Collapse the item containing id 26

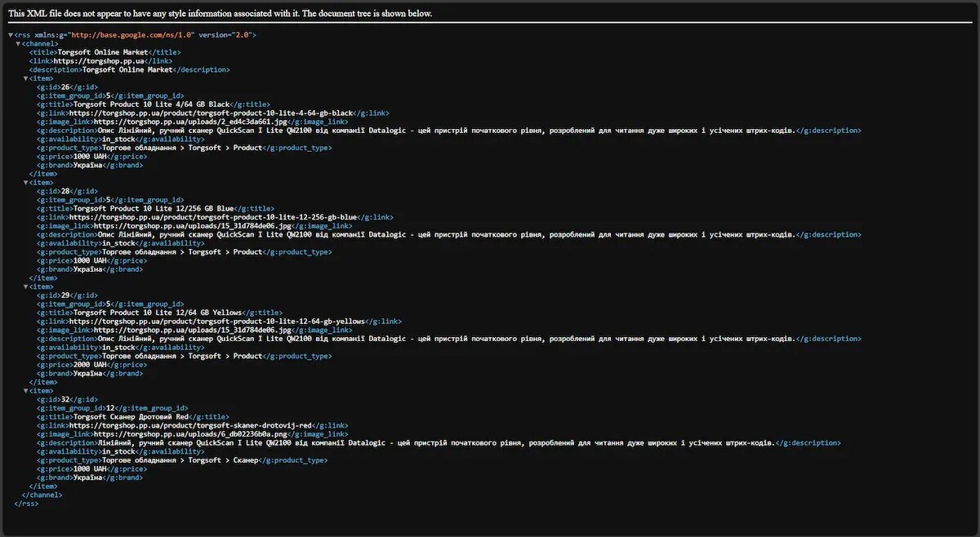pos(25,78)
